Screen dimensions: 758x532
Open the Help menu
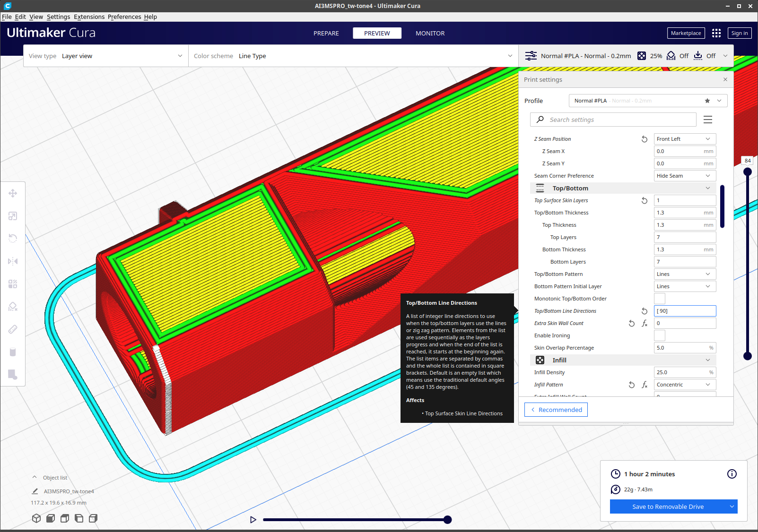150,17
